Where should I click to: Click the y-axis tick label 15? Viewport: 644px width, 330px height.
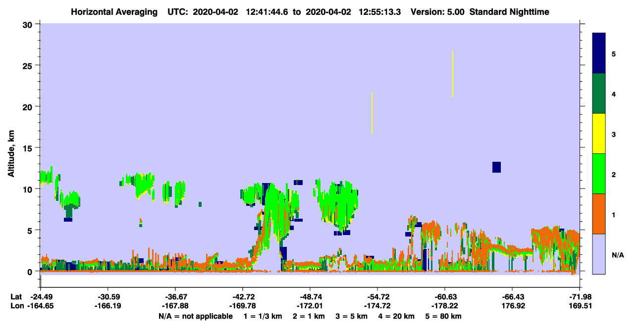[28, 148]
